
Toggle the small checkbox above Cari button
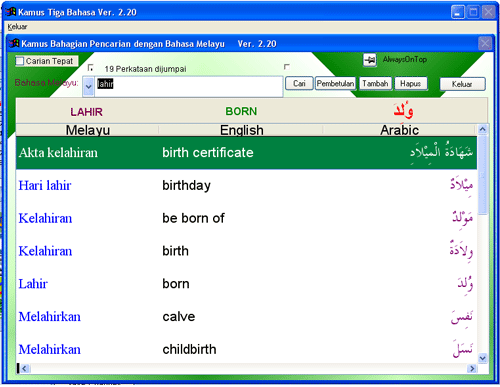(287, 67)
